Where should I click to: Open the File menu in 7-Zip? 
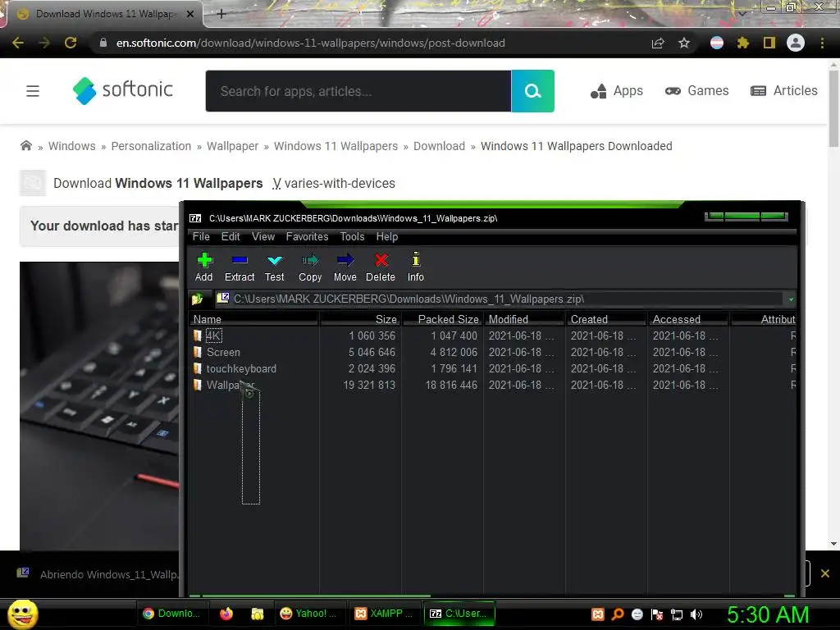(x=201, y=237)
